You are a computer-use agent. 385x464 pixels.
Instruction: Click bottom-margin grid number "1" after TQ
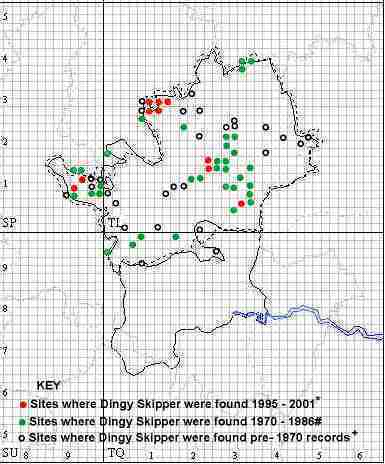[x=151, y=455]
